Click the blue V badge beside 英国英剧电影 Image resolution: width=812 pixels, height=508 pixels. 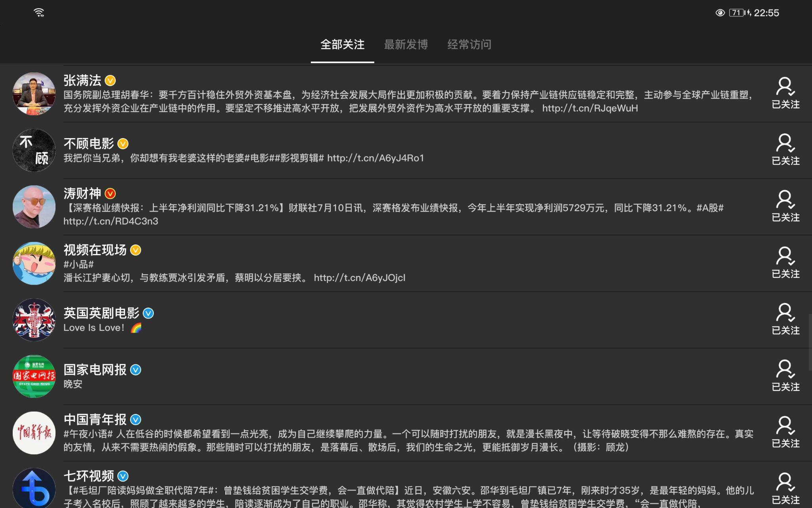pos(148,313)
